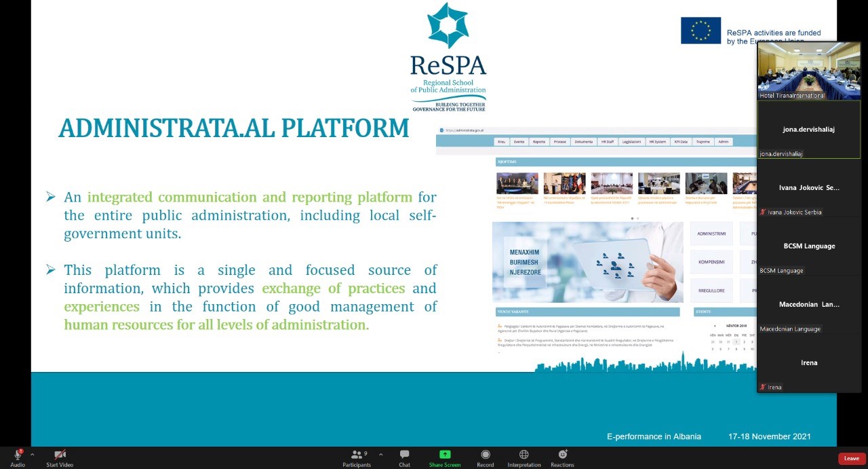Click previous-month arrow on Nëntor 2018 calendar
868x469 pixels.
pyautogui.click(x=714, y=326)
